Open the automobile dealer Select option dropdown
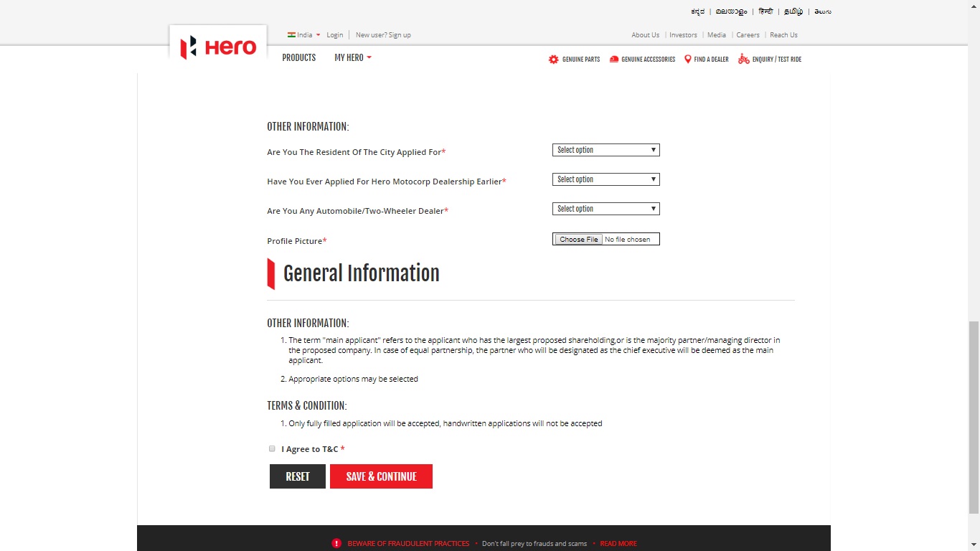This screenshot has height=551, width=980. (x=606, y=208)
